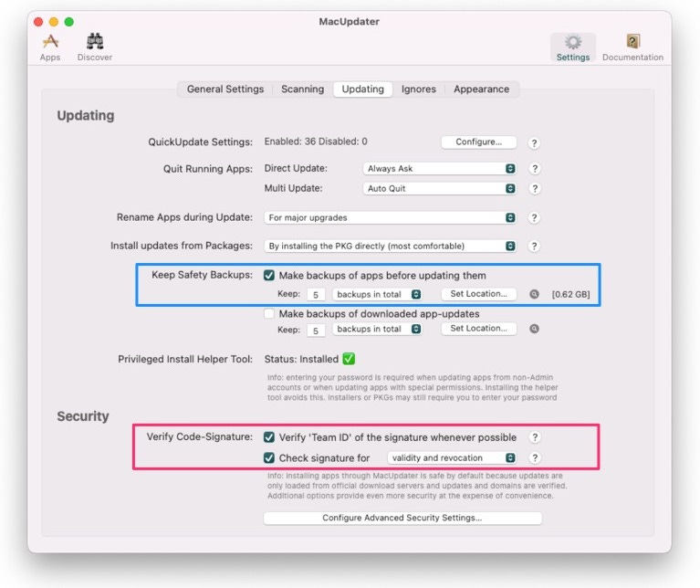Screen dimensions: 700x588
Task: Open the Install updates from Packages dropdown
Action: (391, 246)
